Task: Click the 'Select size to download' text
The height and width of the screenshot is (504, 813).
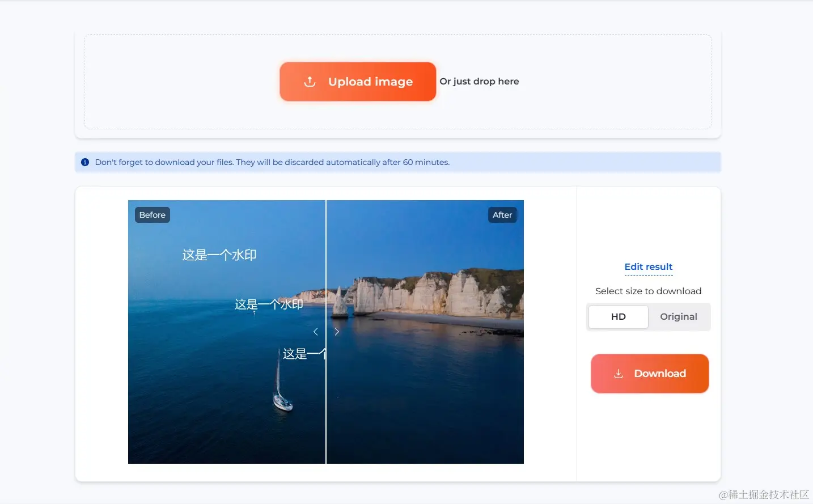Action: (649, 291)
